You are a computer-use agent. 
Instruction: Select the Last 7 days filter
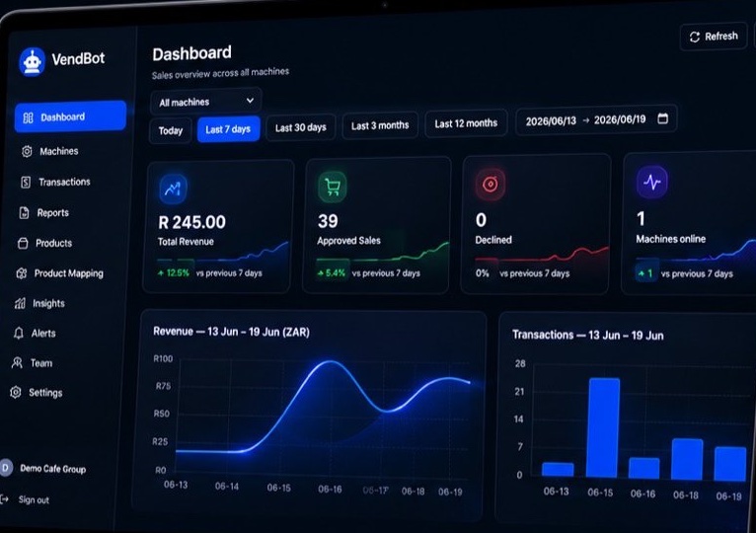tap(228, 129)
